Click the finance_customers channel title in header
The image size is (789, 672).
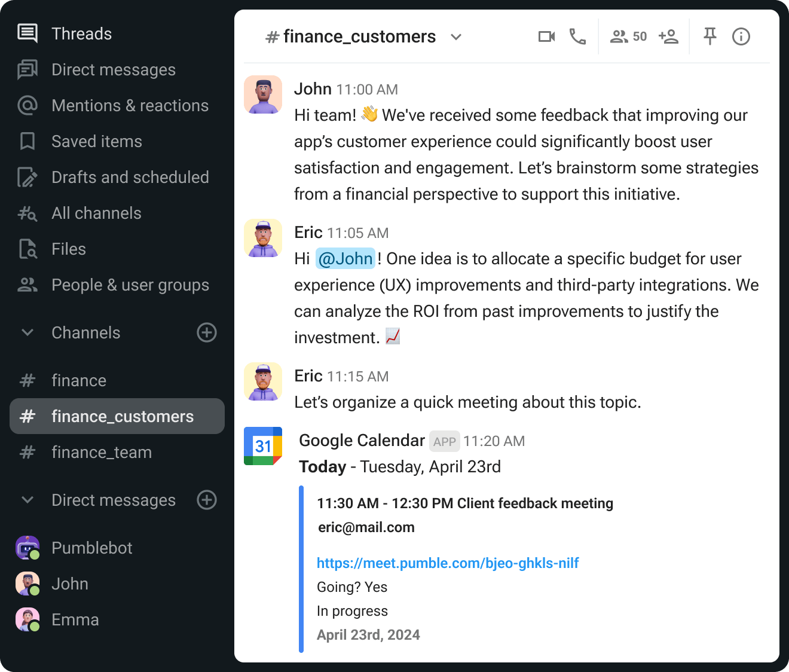coord(359,36)
